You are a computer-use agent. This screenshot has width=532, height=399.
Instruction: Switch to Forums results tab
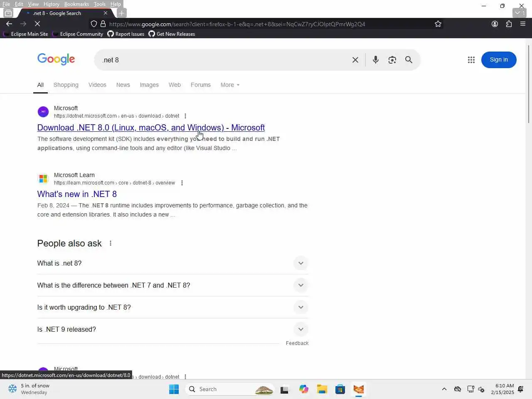201,85
